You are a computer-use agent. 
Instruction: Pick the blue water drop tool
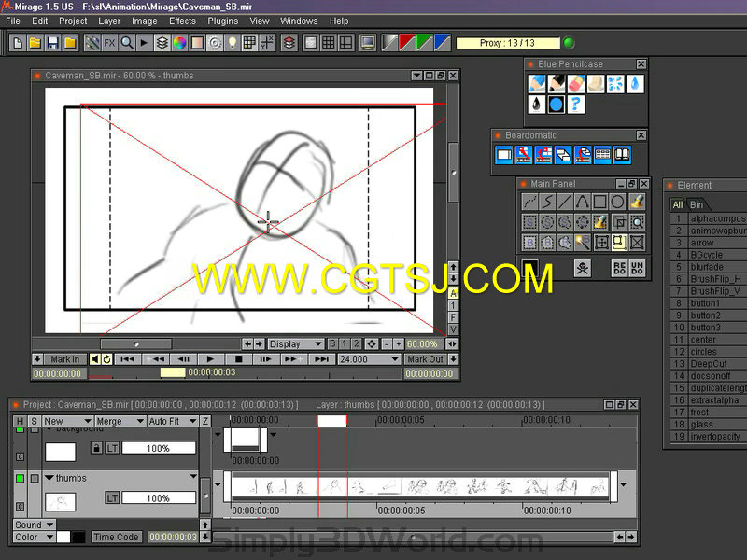(635, 84)
